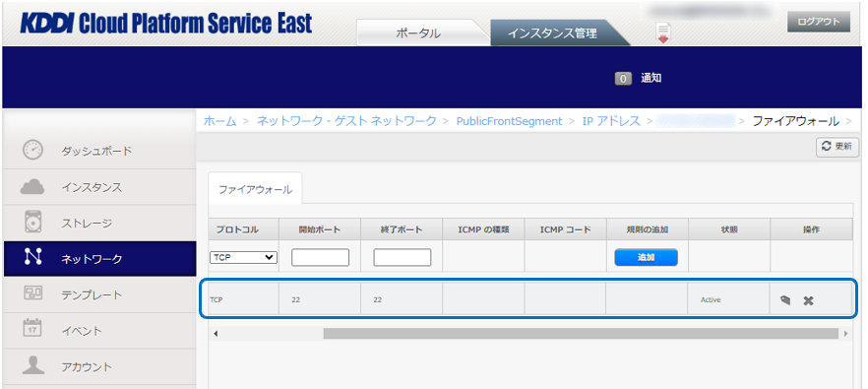The image size is (868, 389).
Task: Open テンプレート in the sidebar
Action: point(99,294)
